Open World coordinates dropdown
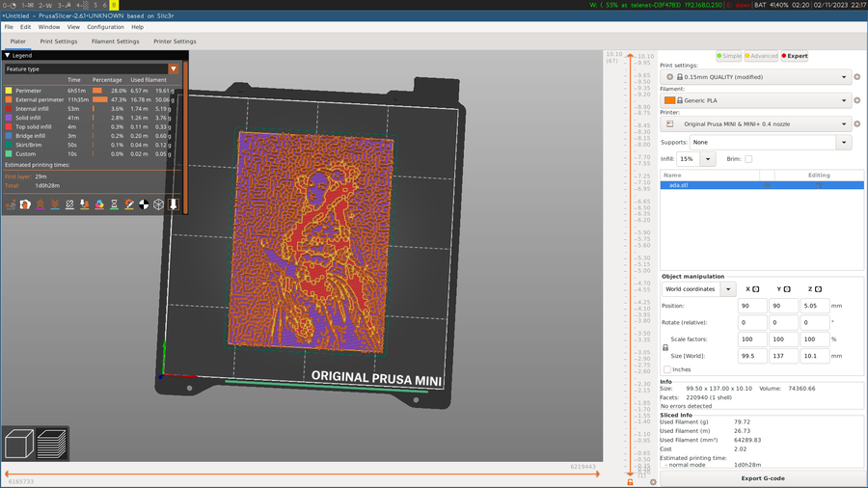 (x=698, y=289)
